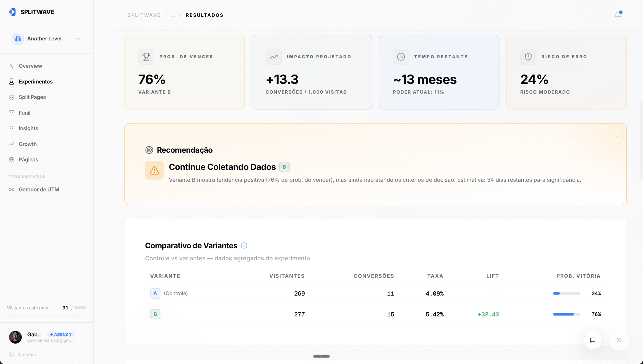Click the shield icon in Risco de Erro card
Image resolution: width=643 pixels, height=364 pixels.
[528, 57]
